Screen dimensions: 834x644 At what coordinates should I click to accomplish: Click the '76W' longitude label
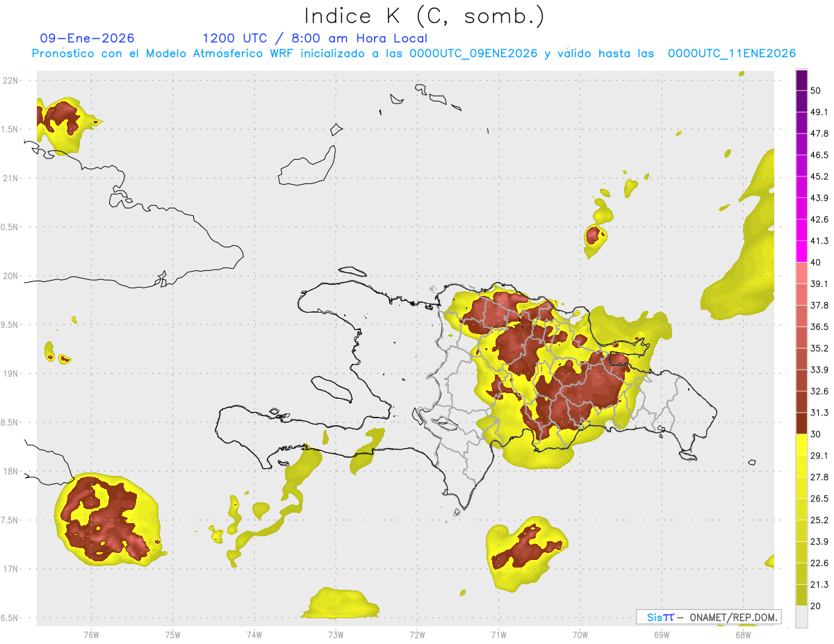(91, 635)
